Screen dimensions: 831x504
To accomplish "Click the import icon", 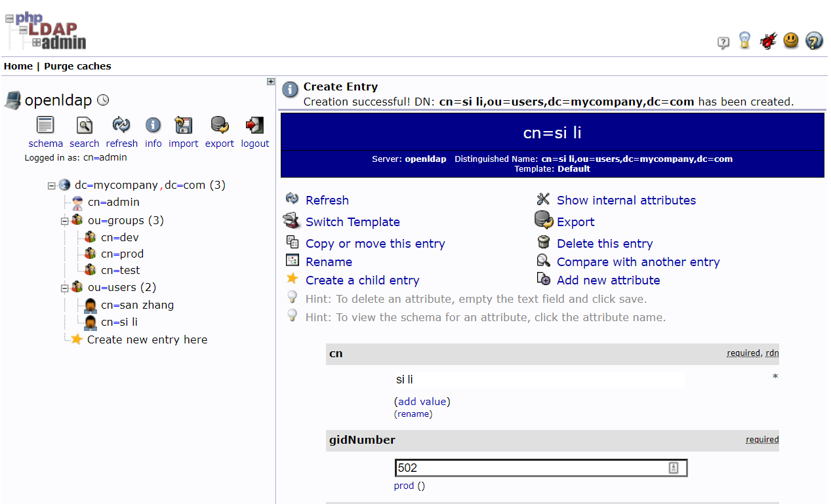I will [x=183, y=125].
